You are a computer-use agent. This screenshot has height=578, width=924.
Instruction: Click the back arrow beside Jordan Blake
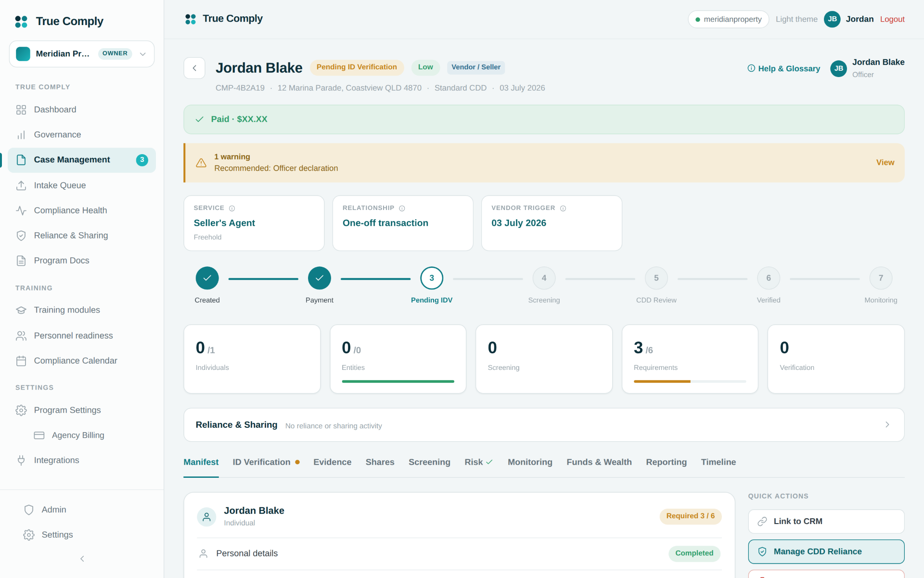194,68
